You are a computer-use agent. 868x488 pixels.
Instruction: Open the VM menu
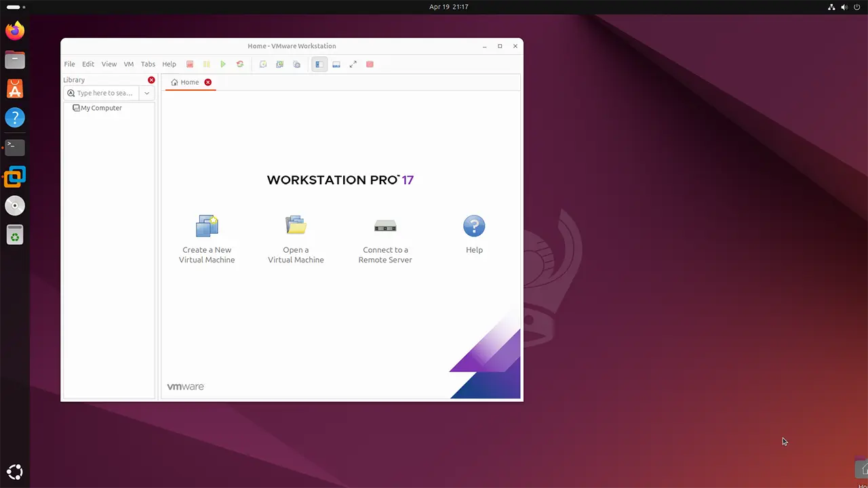(x=129, y=64)
